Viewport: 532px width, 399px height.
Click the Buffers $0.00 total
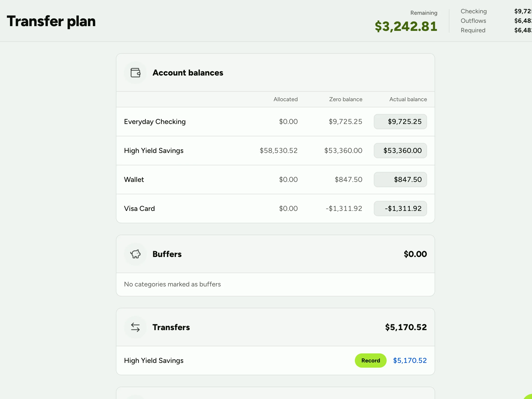(415, 254)
